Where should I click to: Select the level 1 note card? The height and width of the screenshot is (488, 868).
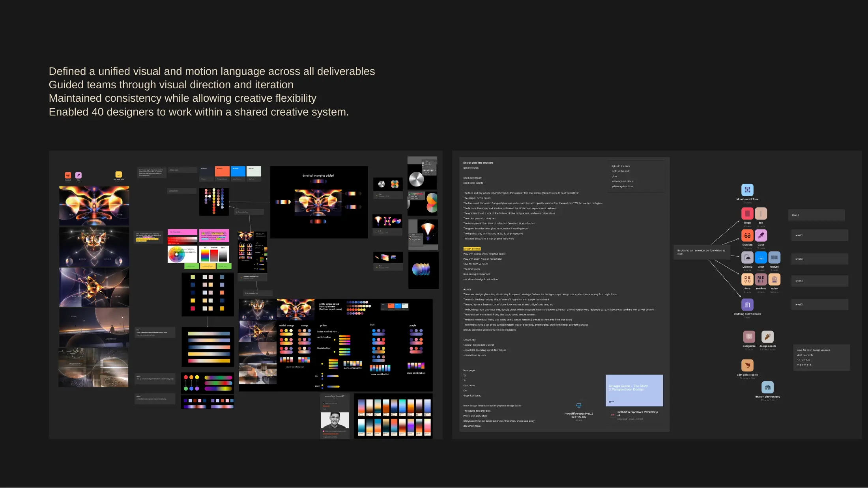pyautogui.click(x=817, y=215)
